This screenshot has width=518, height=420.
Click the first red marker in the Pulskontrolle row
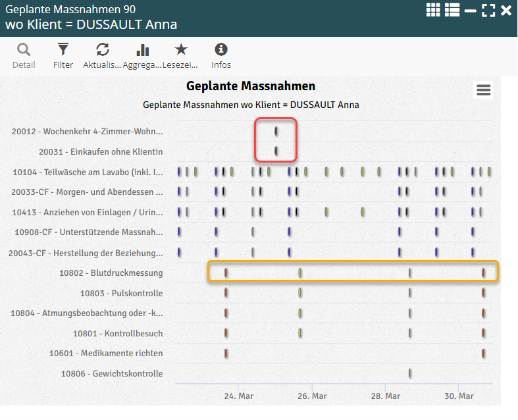[226, 293]
